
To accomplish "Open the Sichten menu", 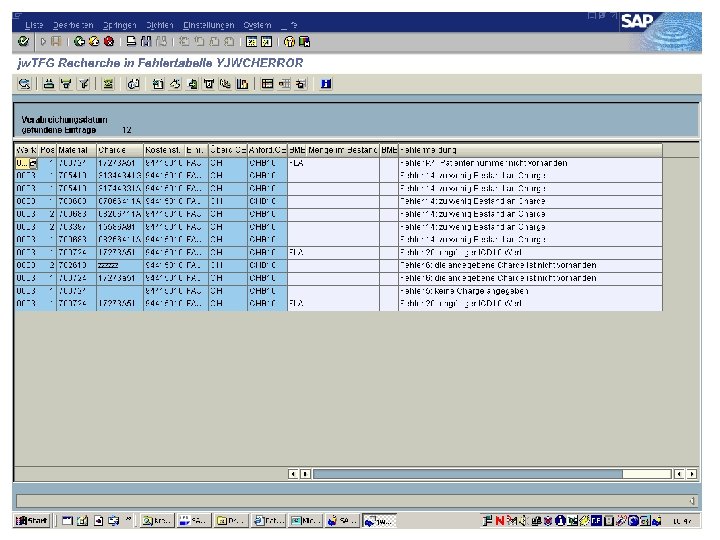I will click(x=160, y=25).
